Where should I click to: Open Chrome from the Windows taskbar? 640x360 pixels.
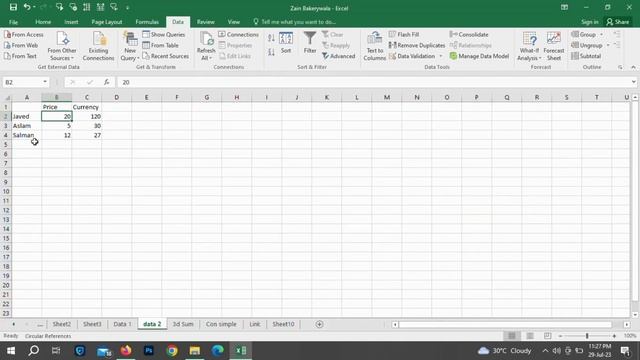(x=172, y=350)
